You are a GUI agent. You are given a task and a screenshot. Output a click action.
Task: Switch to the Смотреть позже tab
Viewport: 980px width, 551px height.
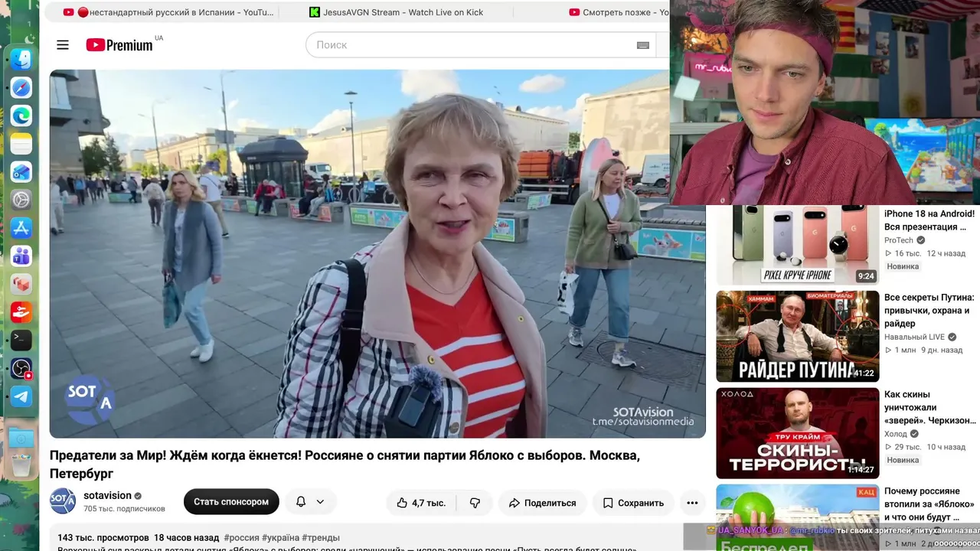pyautogui.click(x=619, y=12)
